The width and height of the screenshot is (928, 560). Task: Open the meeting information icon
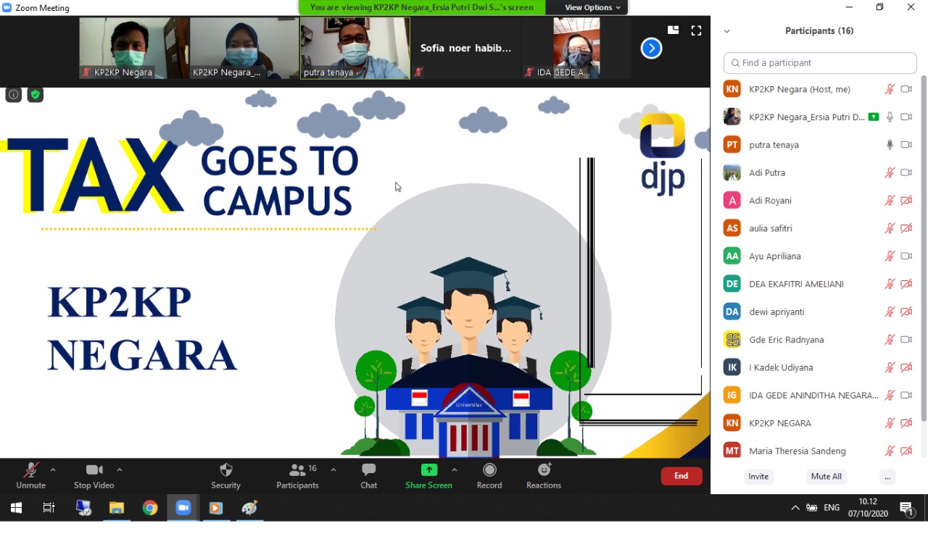click(x=13, y=95)
